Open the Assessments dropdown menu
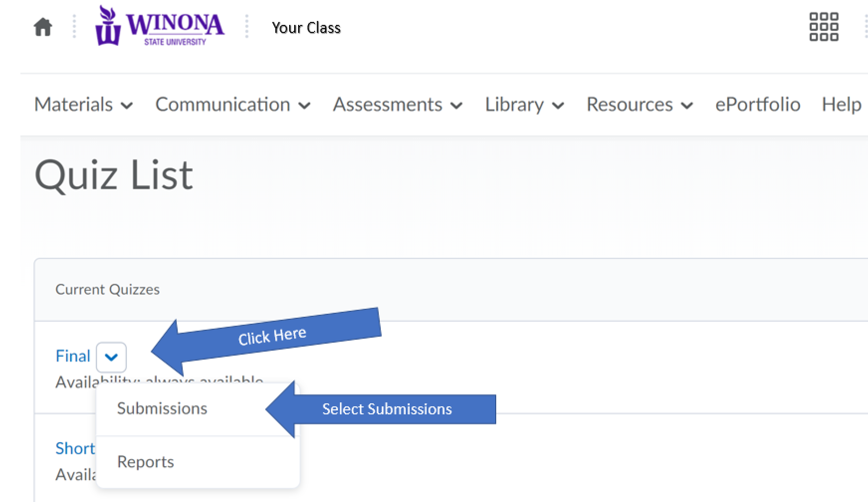Screen dimensions: 868x502 [x=397, y=105]
